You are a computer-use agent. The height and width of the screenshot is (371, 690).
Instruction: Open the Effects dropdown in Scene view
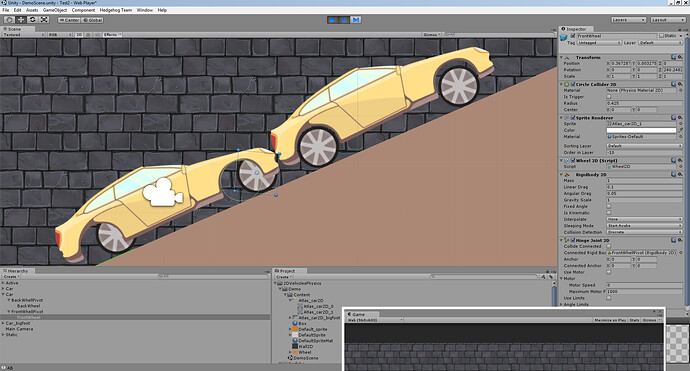(112, 34)
